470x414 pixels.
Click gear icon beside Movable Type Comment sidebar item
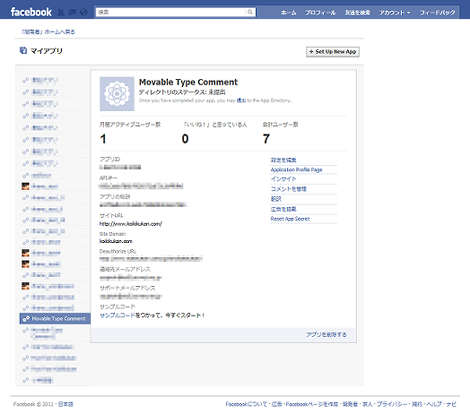click(26, 319)
